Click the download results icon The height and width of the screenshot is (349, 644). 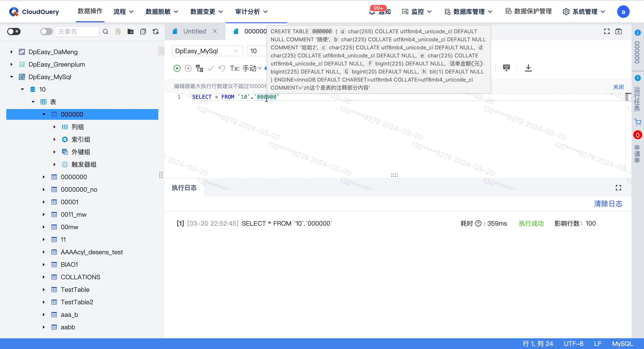tap(528, 68)
